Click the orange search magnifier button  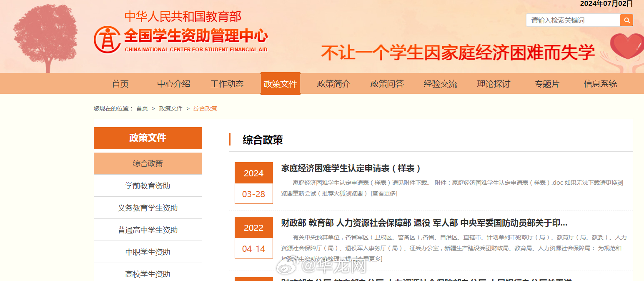(x=626, y=20)
